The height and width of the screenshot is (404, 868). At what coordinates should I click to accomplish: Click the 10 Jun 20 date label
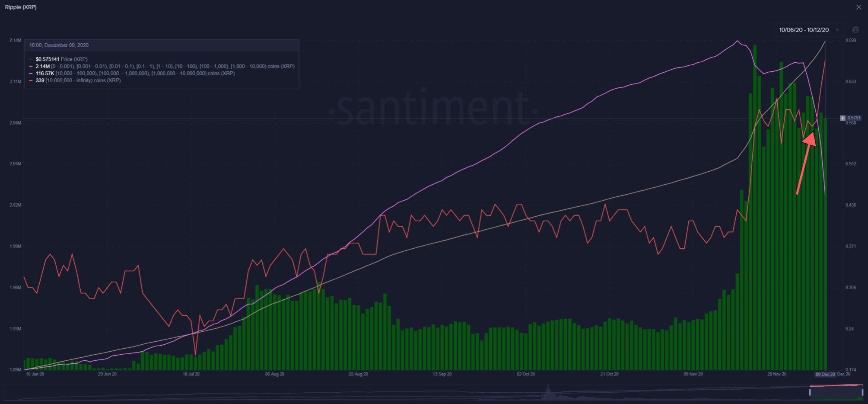[x=35, y=374]
